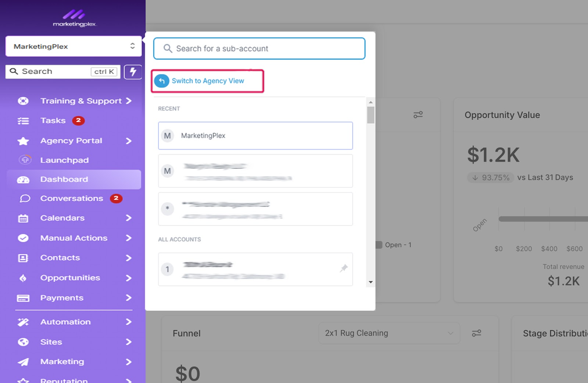Select Dashboard in the sidebar
Screen dimensions: 588x383
74,180
